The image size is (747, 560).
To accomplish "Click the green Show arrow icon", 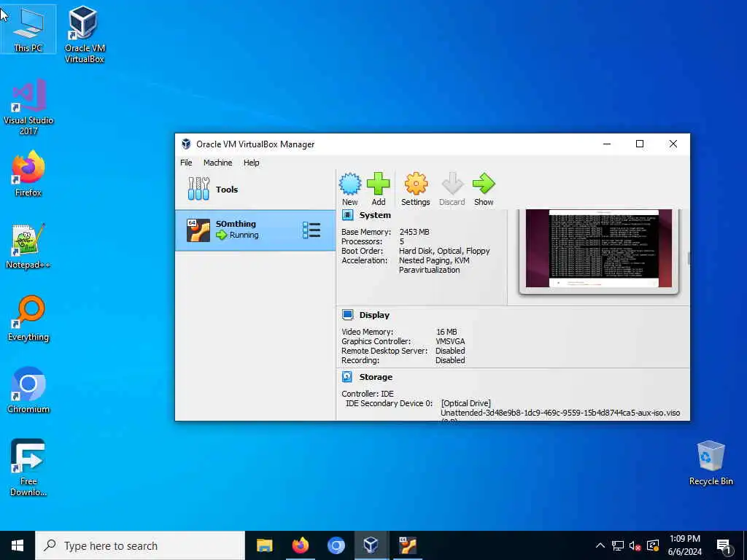I will [484, 184].
